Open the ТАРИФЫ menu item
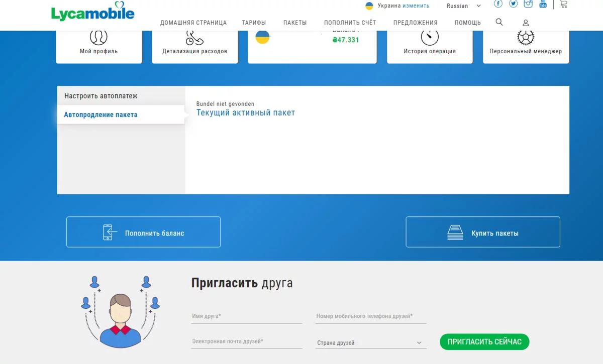The image size is (603, 364). [254, 23]
